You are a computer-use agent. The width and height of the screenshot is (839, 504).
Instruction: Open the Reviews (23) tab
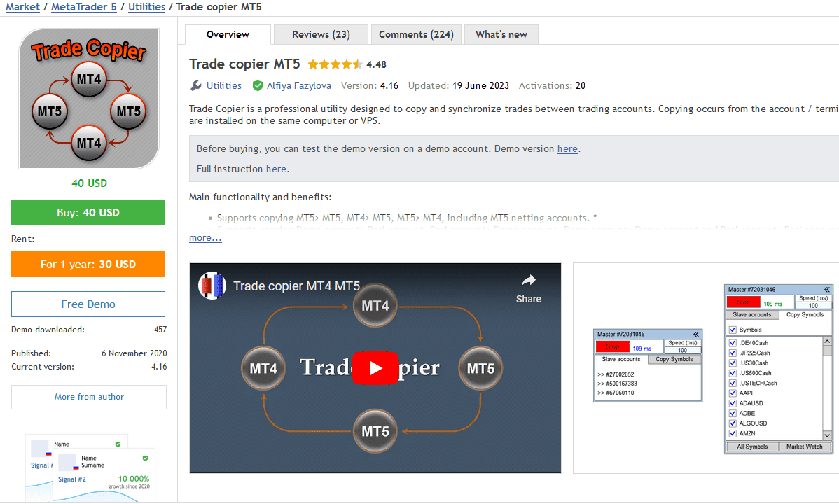coord(321,34)
